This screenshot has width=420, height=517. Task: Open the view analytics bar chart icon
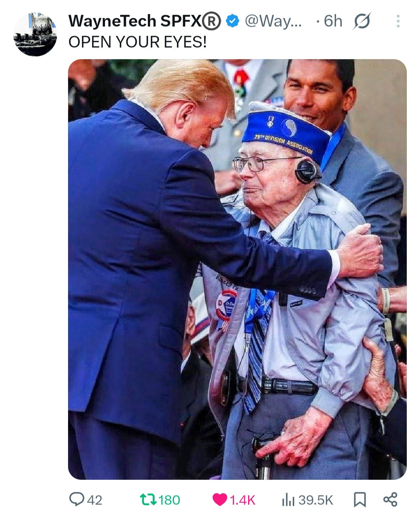(287, 500)
